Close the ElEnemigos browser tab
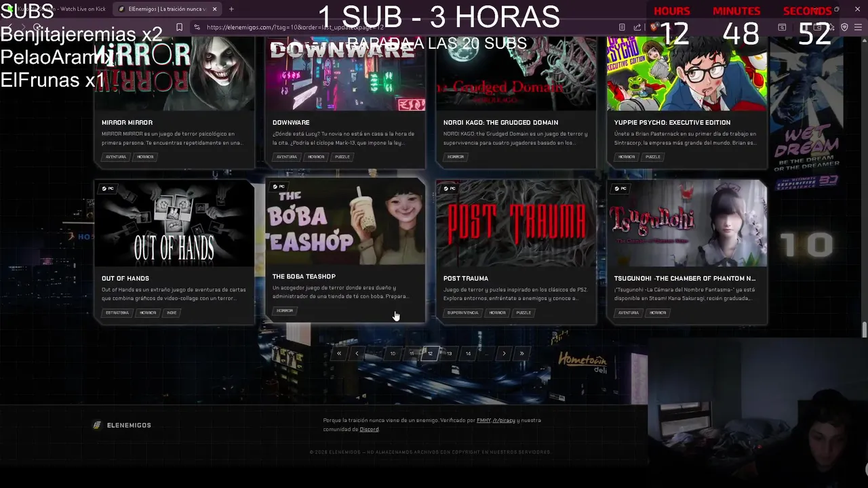 point(215,9)
